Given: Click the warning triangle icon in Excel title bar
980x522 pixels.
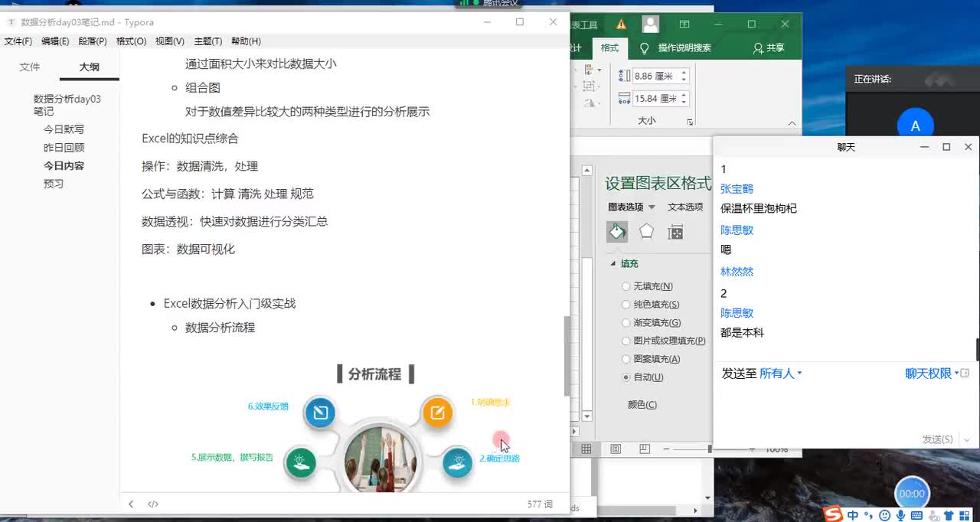Looking at the screenshot, I should coord(621,24).
